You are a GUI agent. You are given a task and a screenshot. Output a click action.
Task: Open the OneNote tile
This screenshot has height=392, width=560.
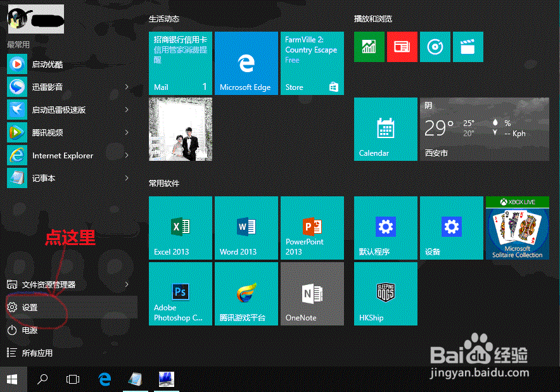point(312,293)
